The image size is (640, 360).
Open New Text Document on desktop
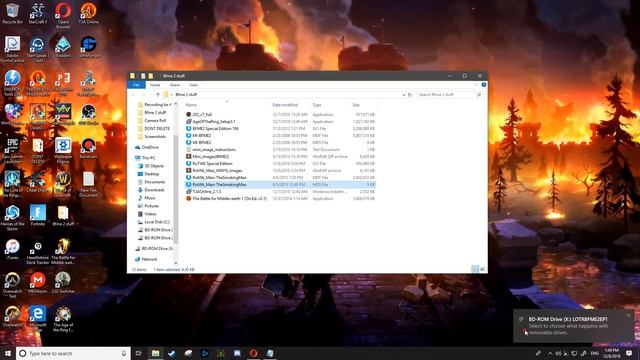(x=88, y=184)
